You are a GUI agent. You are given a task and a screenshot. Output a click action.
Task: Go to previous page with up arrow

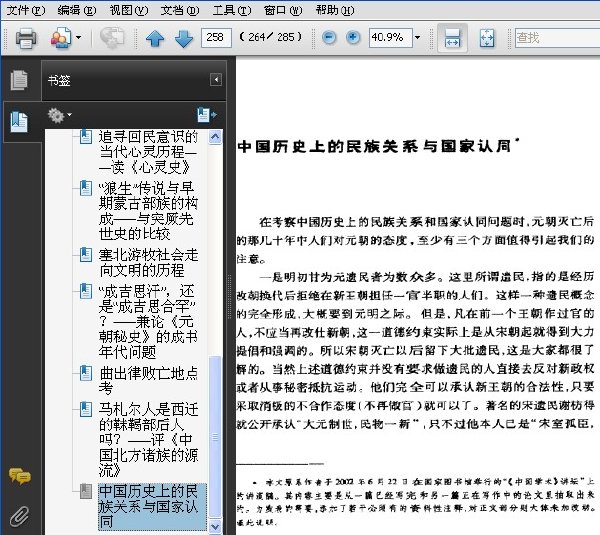pos(155,38)
